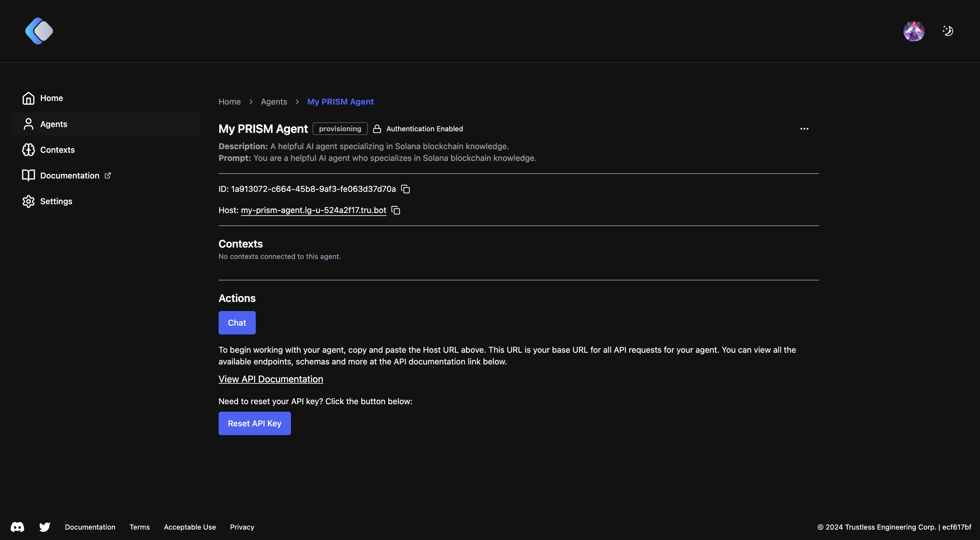
Task: Select the Home breadcrumb menu item
Action: tap(229, 101)
